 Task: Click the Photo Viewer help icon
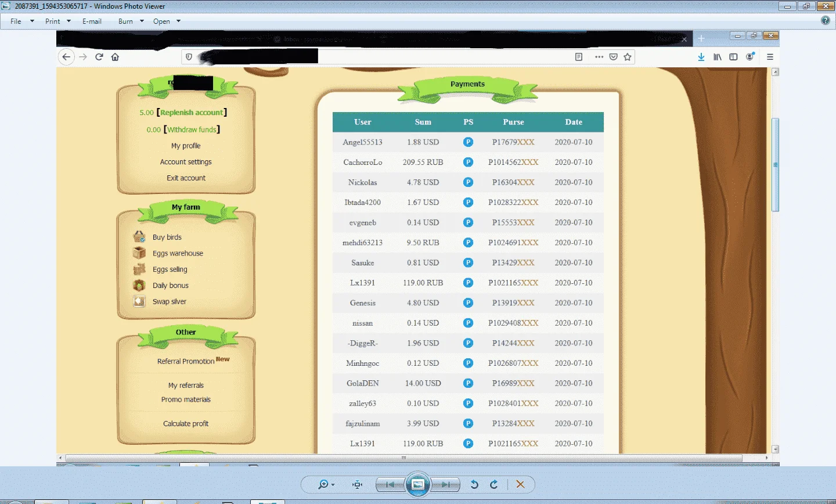(x=826, y=20)
